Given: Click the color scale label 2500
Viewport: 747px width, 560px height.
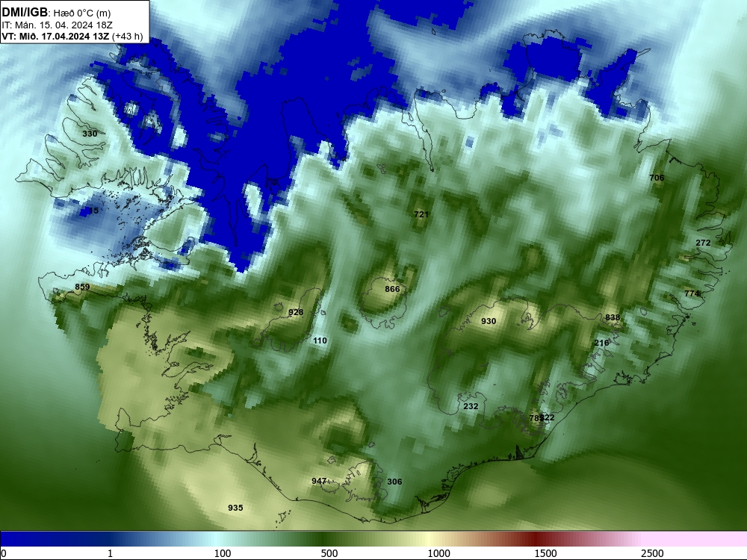Looking at the screenshot, I should pos(652,553).
